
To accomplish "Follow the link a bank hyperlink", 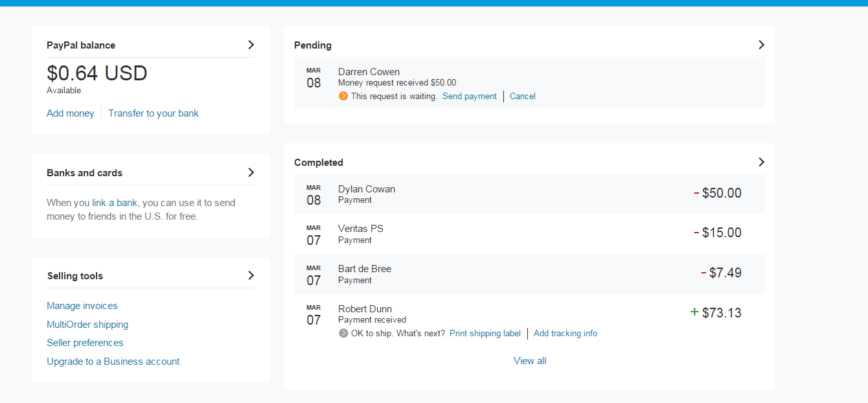I will [x=115, y=203].
